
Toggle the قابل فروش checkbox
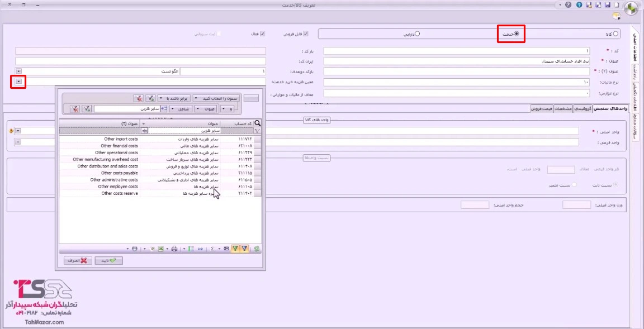click(x=306, y=34)
